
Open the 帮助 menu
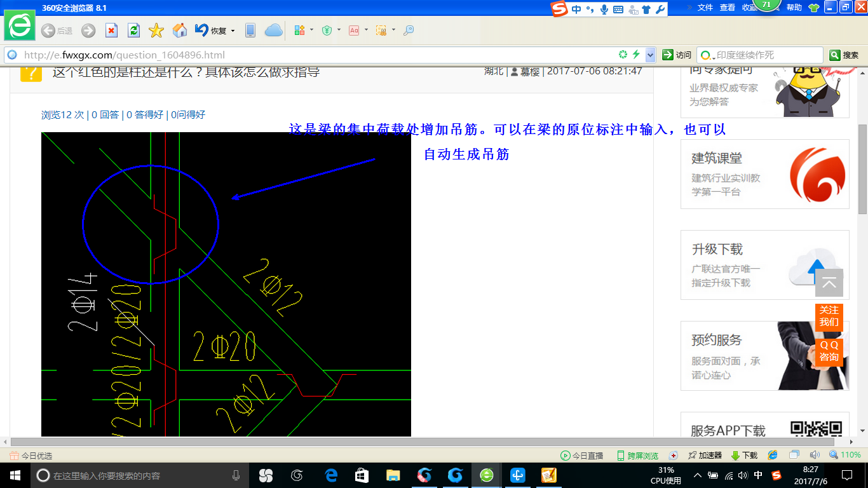coord(794,8)
